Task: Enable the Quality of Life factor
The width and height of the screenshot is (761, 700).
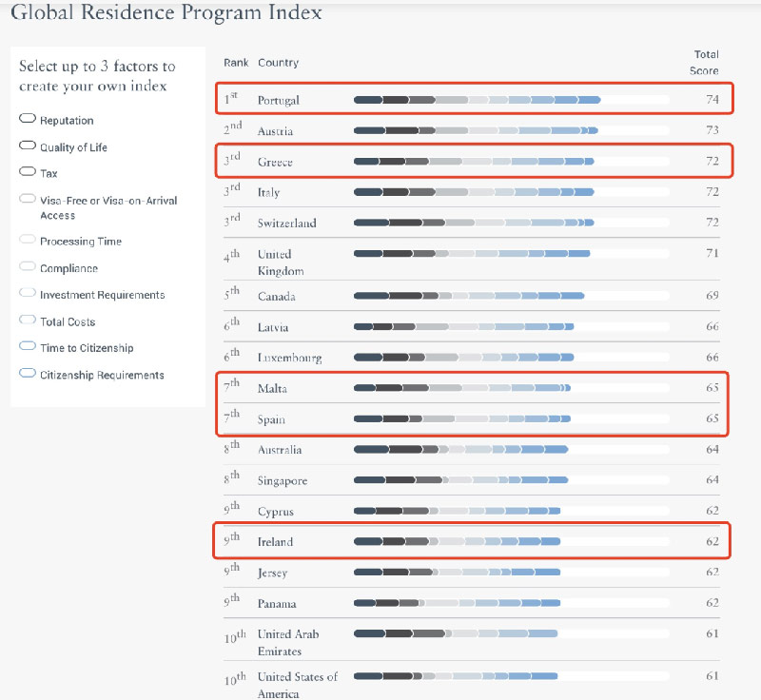Action: click(28, 146)
